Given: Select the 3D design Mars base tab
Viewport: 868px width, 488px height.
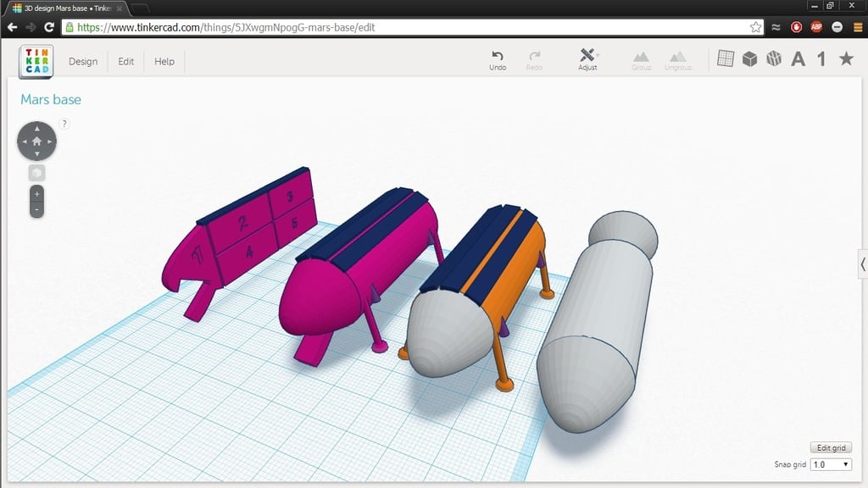Looking at the screenshot, I should 65,8.
